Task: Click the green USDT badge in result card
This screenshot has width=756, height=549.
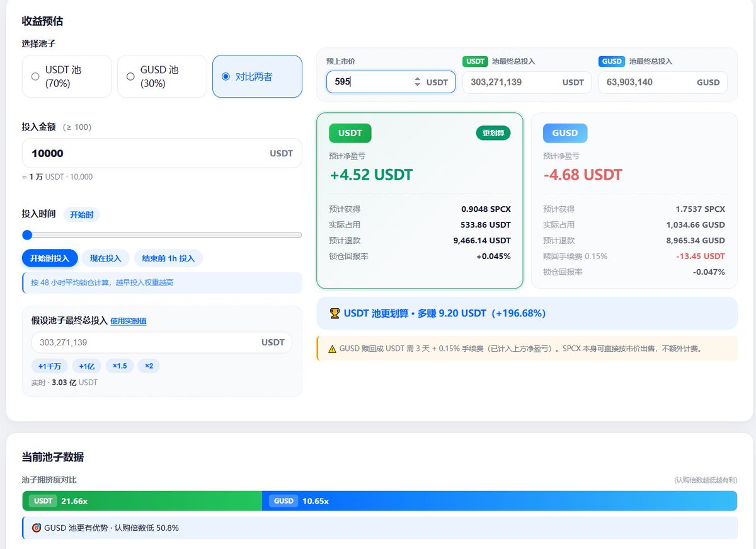Action: point(350,133)
